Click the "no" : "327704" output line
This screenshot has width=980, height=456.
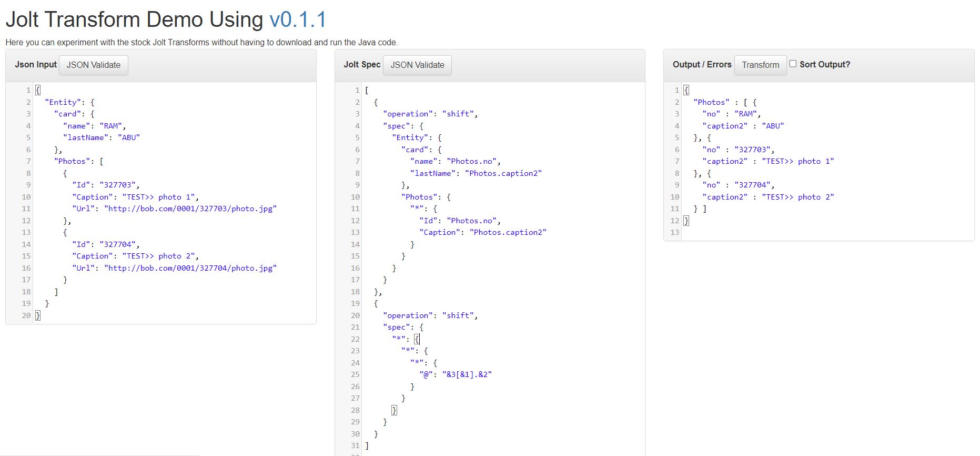pyautogui.click(x=739, y=185)
